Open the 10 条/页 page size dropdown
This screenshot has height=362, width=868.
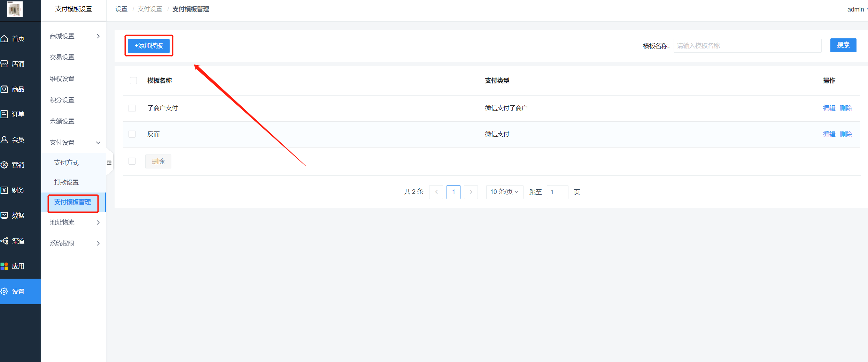pos(504,192)
